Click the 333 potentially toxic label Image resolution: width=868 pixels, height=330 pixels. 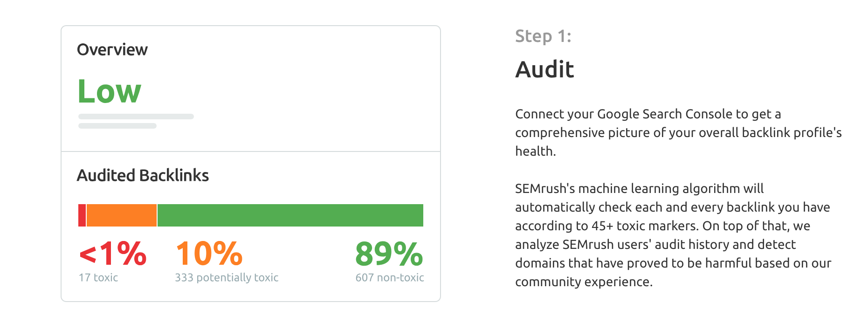(x=227, y=277)
